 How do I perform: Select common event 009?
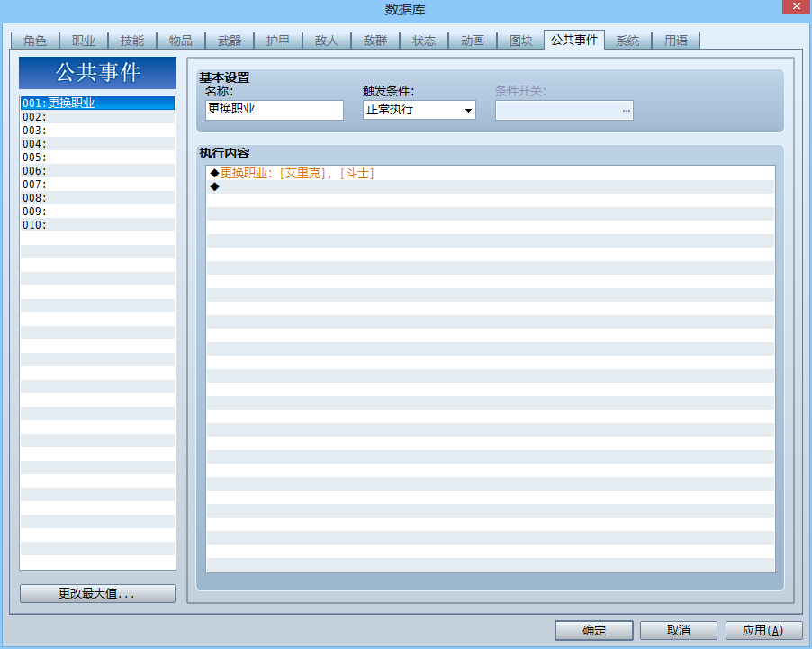(97, 211)
